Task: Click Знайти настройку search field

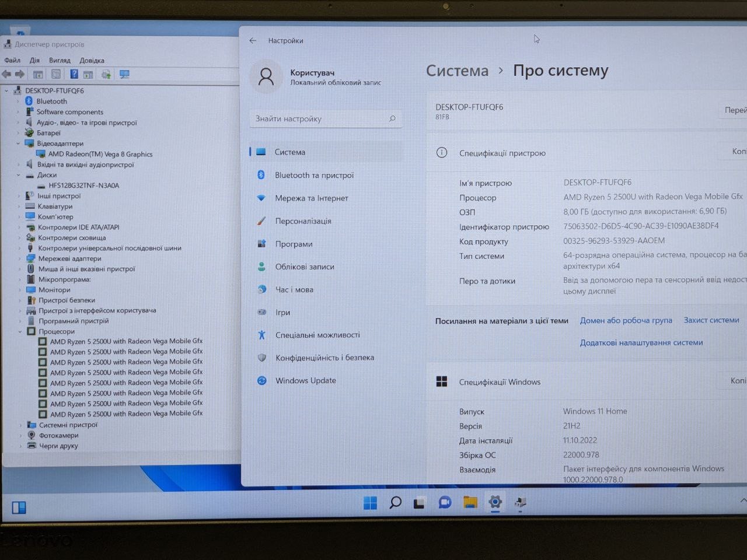Action: (325, 118)
